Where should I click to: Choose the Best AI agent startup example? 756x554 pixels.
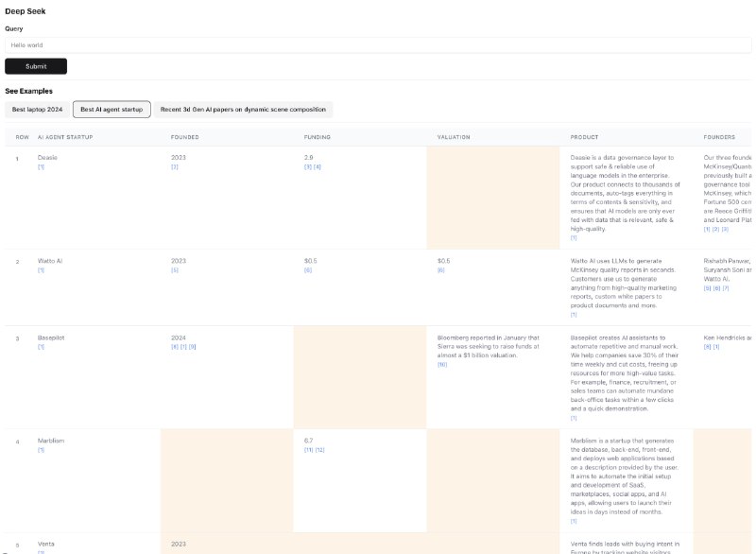tap(112, 110)
